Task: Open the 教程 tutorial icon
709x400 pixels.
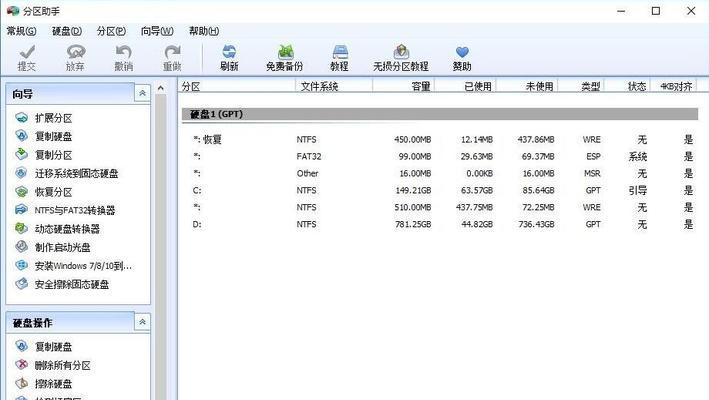Action: click(340, 58)
